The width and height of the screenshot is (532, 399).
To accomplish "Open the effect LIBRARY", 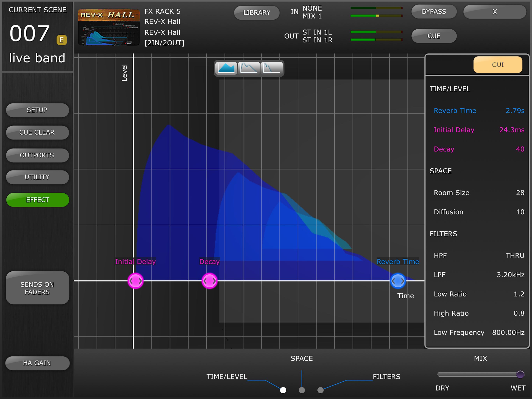I will 257,12.
